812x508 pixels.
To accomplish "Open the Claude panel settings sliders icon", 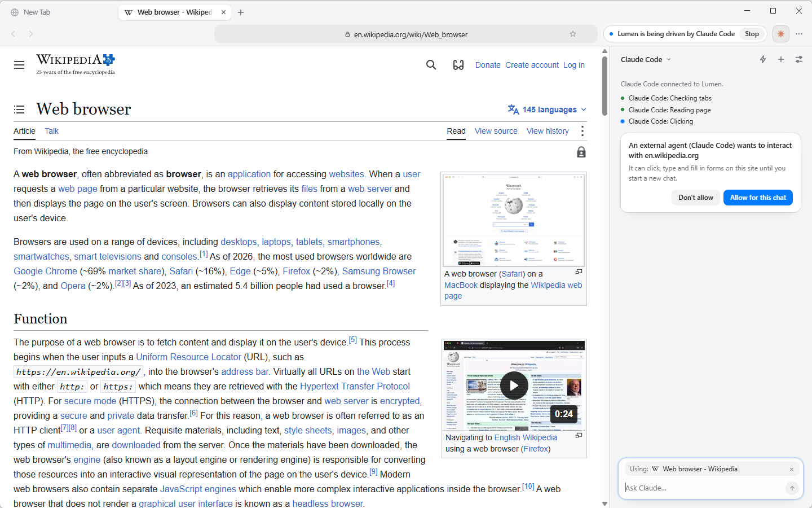I will [799, 59].
